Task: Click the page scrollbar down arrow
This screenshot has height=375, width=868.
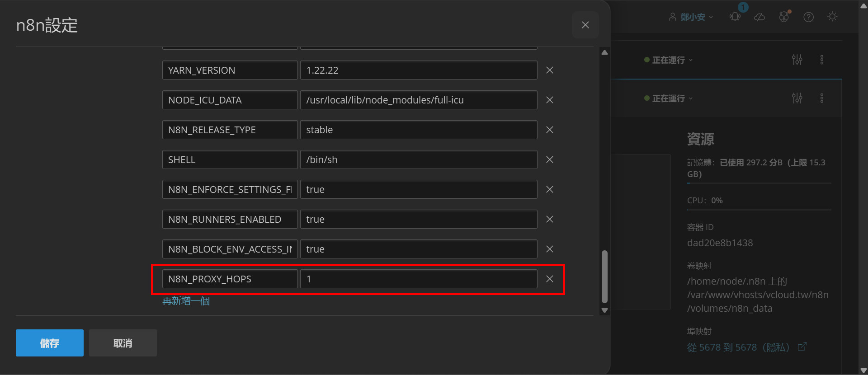Action: point(864,370)
